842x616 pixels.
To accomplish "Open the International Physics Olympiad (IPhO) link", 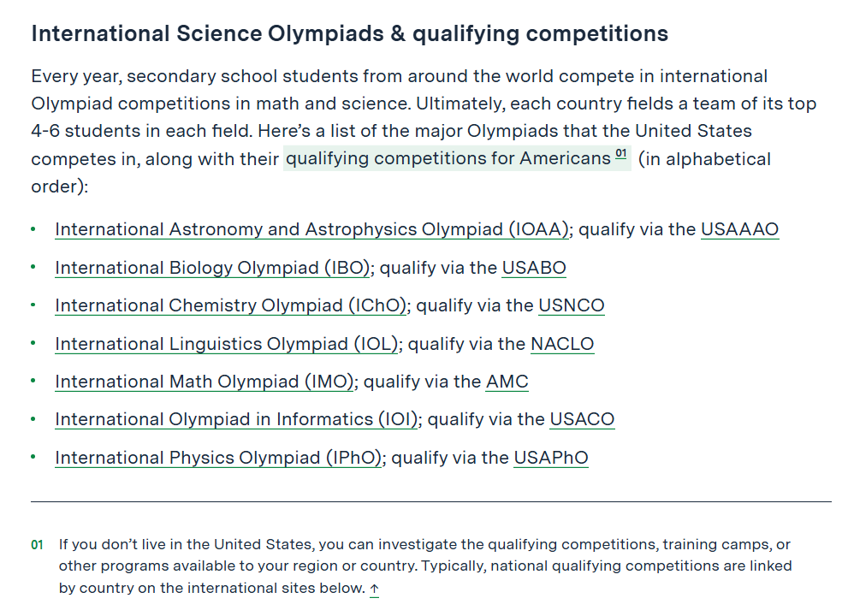I will pyautogui.click(x=218, y=458).
